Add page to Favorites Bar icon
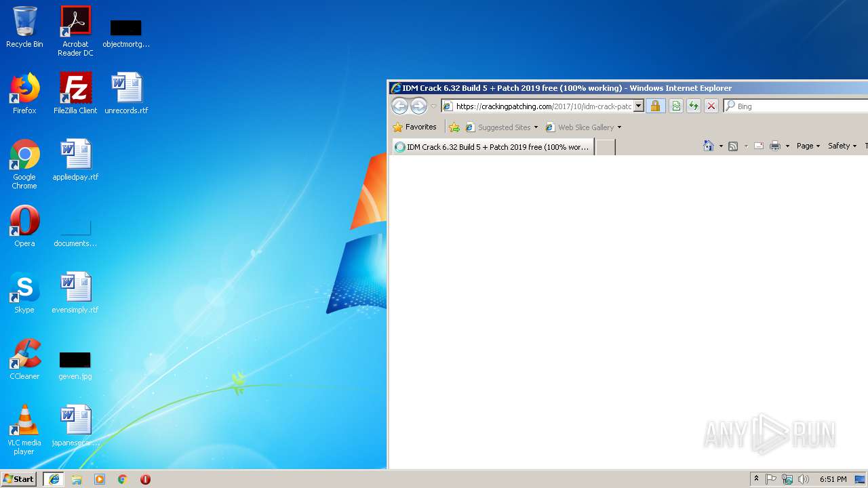This screenshot has height=488, width=868. (x=454, y=127)
